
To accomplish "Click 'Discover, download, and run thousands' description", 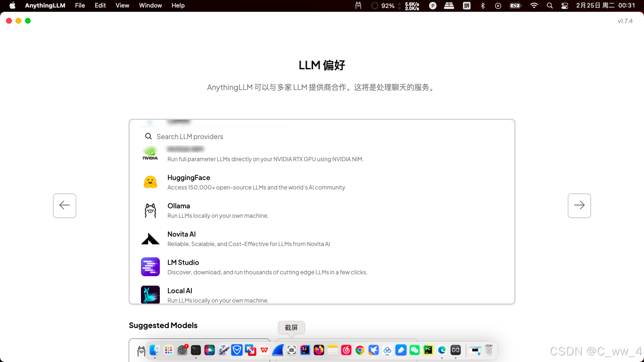I will coord(267,272).
